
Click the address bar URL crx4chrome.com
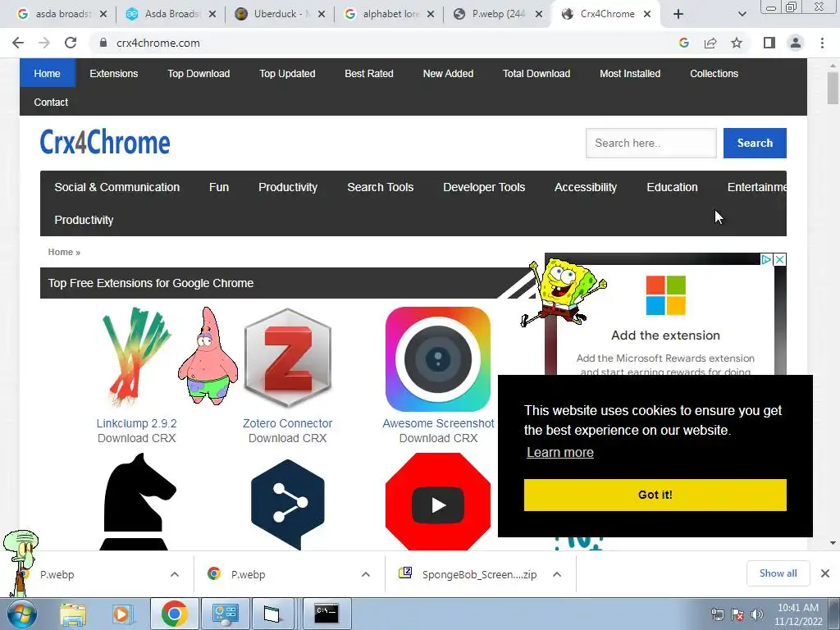pos(158,43)
